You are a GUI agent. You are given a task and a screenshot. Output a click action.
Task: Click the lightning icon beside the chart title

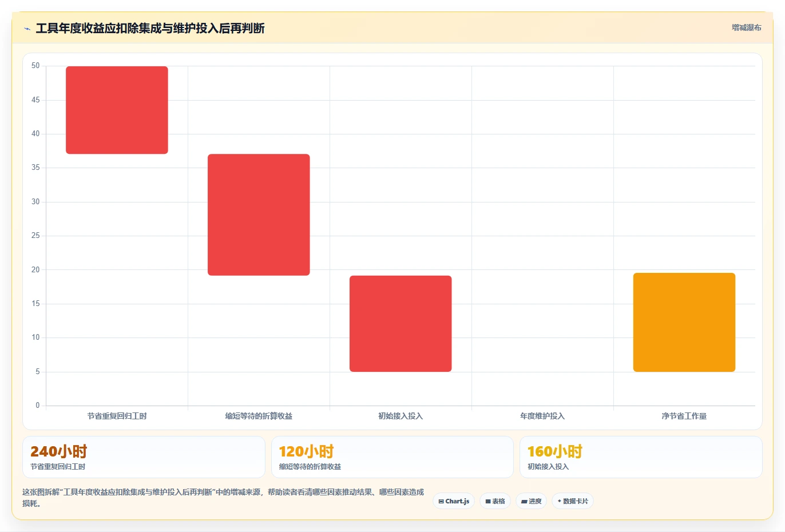coord(27,29)
